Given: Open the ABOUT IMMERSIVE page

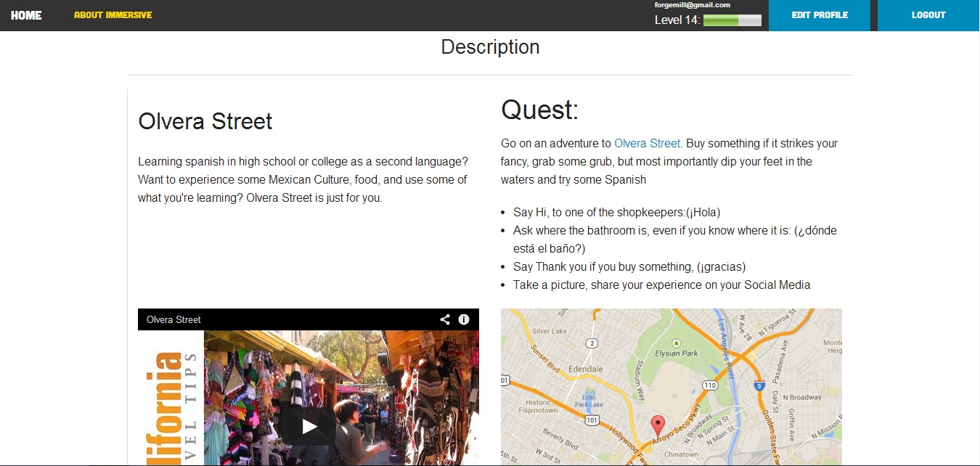Looking at the screenshot, I should [113, 15].
